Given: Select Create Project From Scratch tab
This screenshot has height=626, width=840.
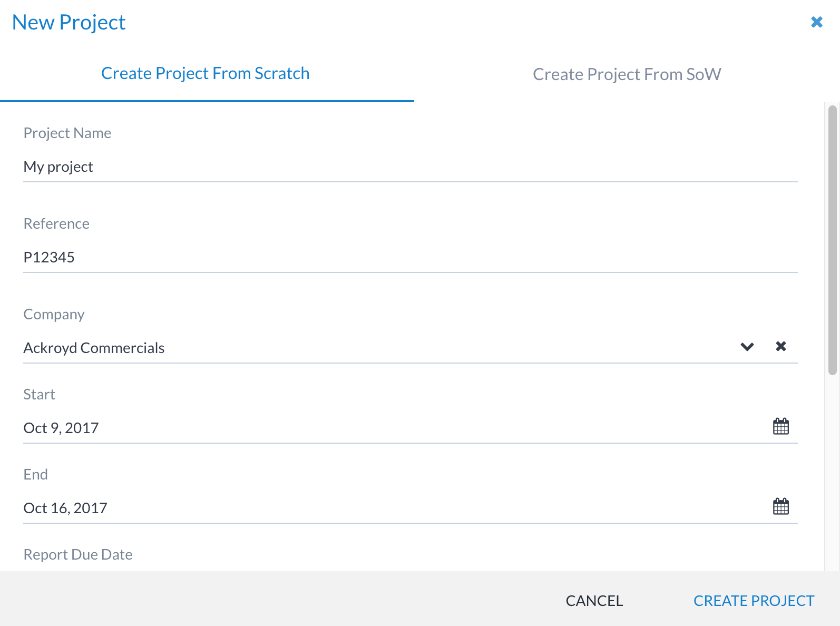Looking at the screenshot, I should pos(205,74).
